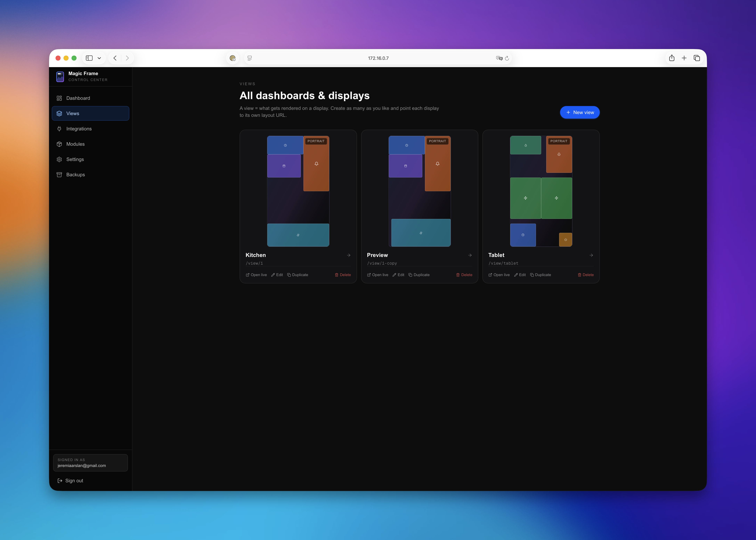756x540 pixels.
Task: Click the Kitchen view title
Action: click(x=255, y=255)
